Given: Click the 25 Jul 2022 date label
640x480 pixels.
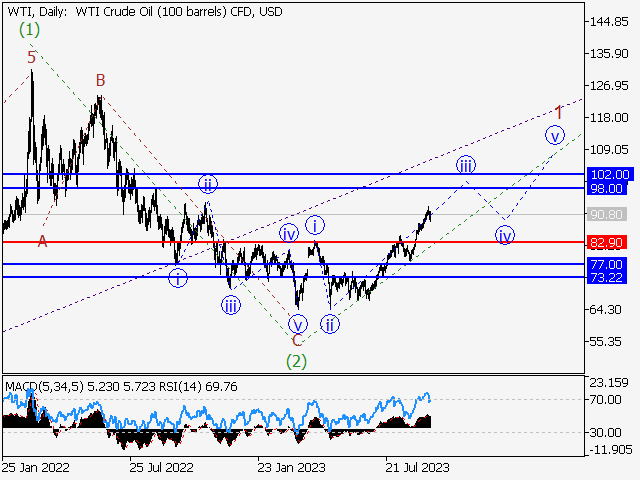Looking at the screenshot, I should pyautogui.click(x=160, y=466).
